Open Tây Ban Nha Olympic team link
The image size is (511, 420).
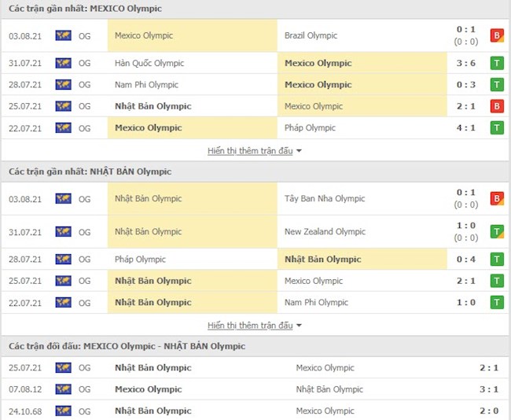325,199
